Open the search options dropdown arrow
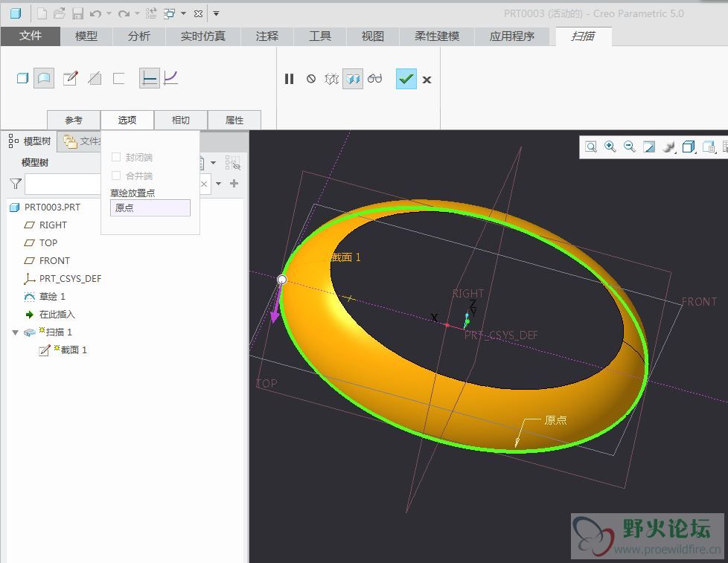The height and width of the screenshot is (563, 728). (219, 184)
